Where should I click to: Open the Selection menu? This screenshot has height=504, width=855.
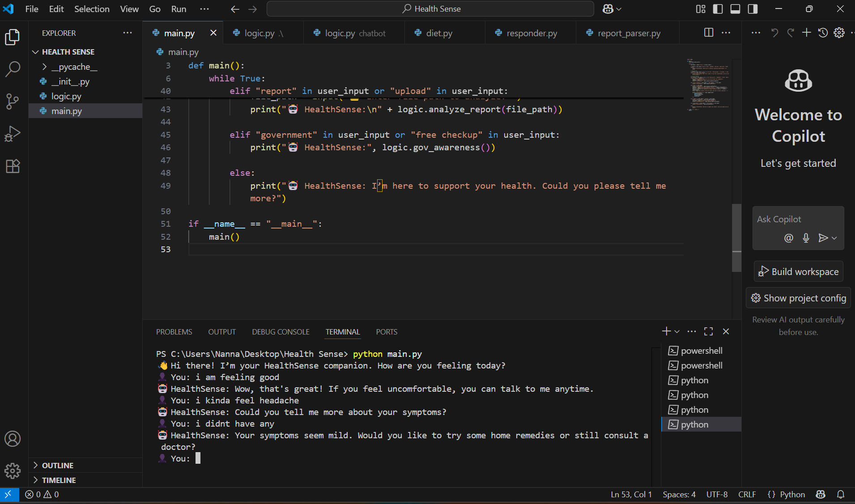pyautogui.click(x=92, y=9)
